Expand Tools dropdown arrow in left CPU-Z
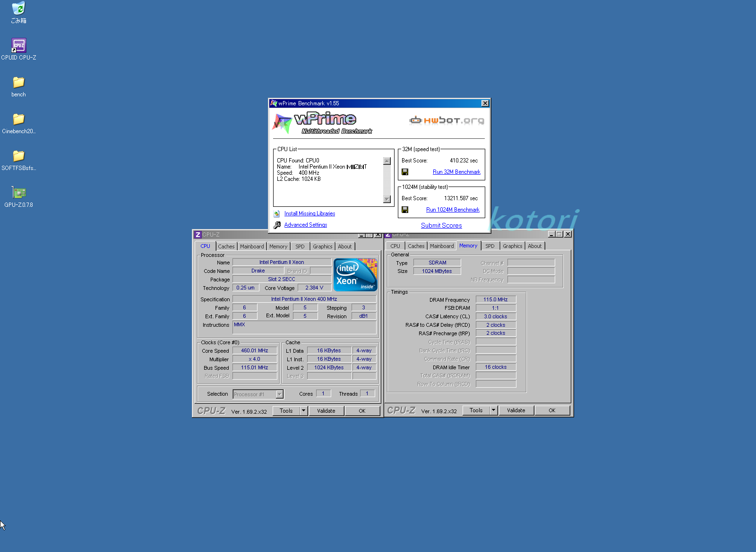Screen dimensions: 756x552 click(x=303, y=411)
